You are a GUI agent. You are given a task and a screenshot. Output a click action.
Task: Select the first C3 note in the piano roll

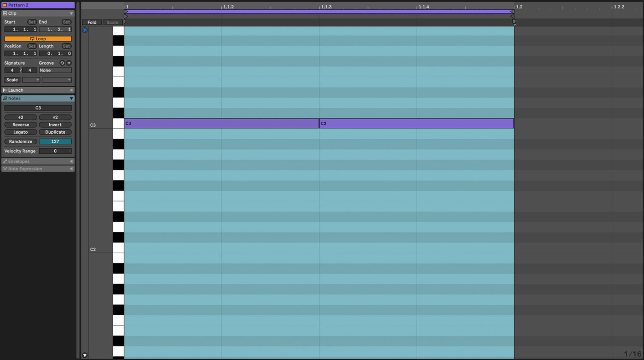pos(221,124)
